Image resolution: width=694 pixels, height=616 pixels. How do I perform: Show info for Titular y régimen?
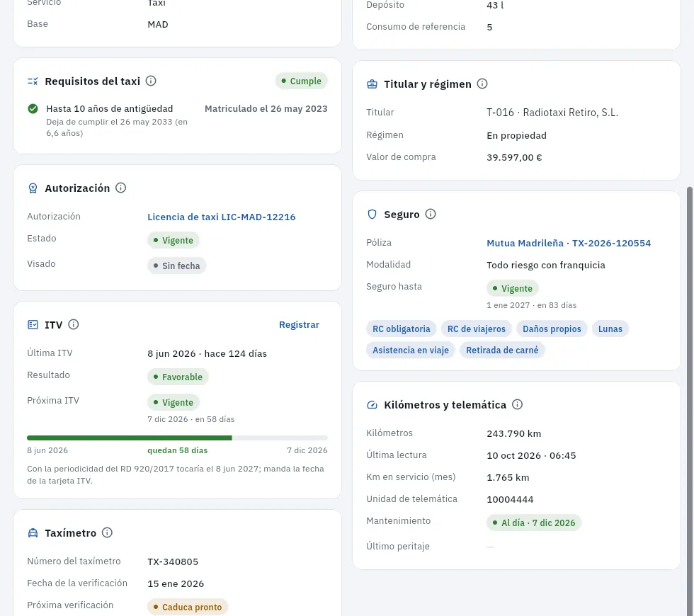pos(482,84)
